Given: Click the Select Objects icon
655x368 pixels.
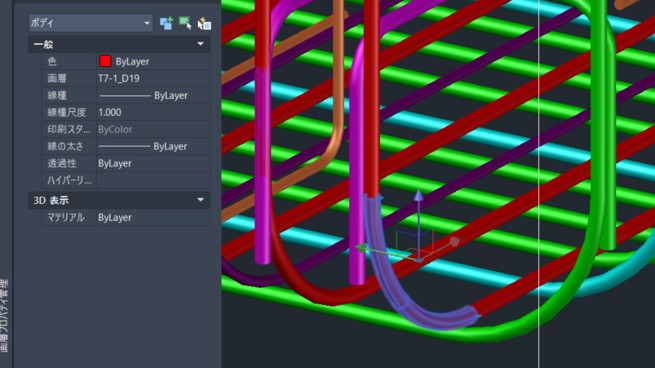Looking at the screenshot, I should click(x=185, y=23).
